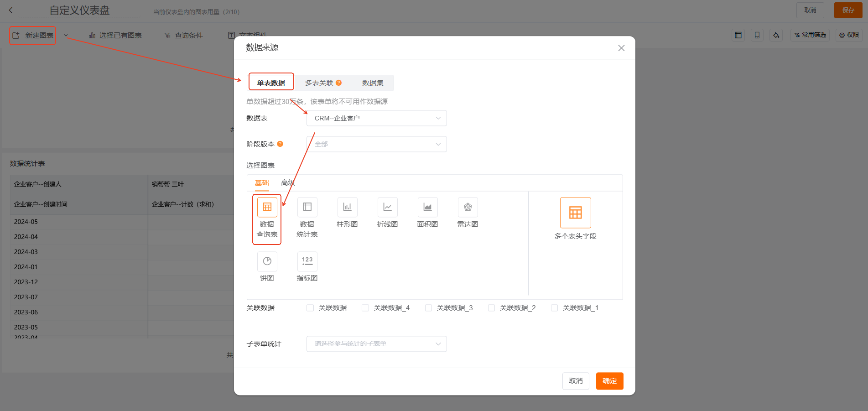Close the 数据来源 dialog
Screen dimensions: 868x411
pos(621,48)
